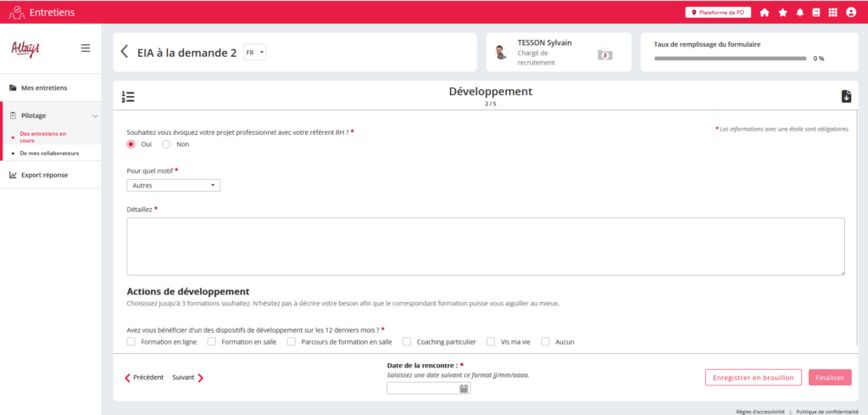Click inside the "Détaillez" text area
Viewport: 868px width, 415px height.
pos(485,246)
